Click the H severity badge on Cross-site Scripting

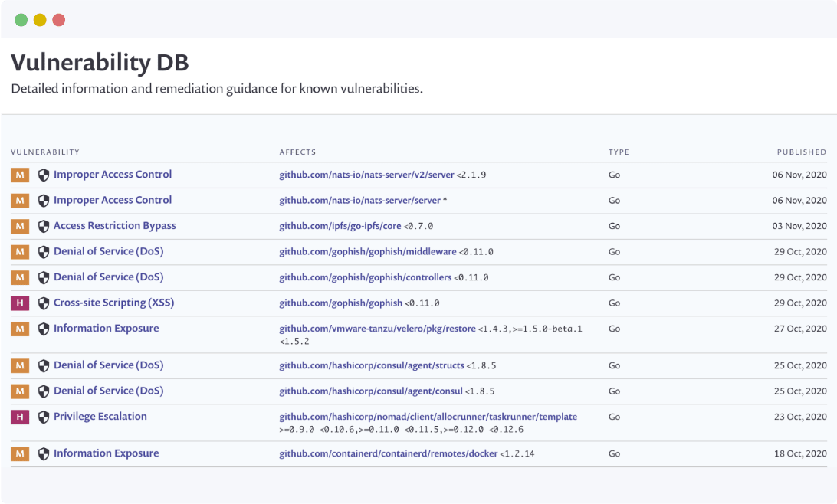point(20,303)
